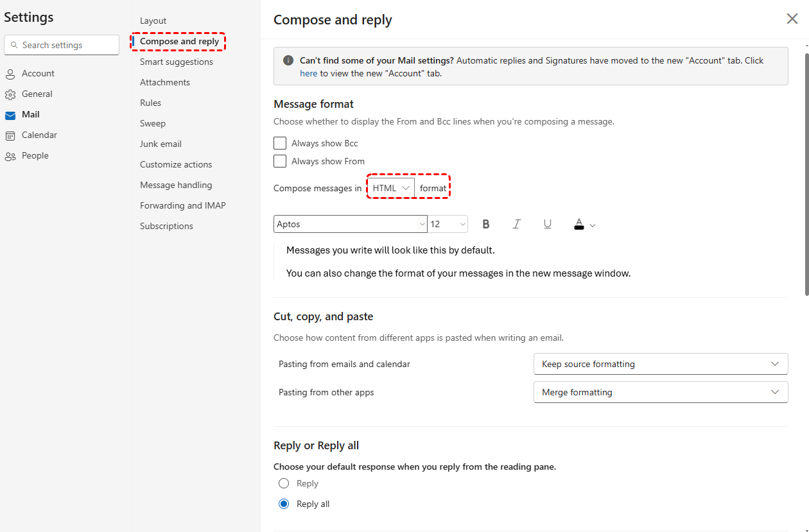The image size is (809, 532).
Task: Open the Aptos font family dropdown
Action: pos(351,224)
